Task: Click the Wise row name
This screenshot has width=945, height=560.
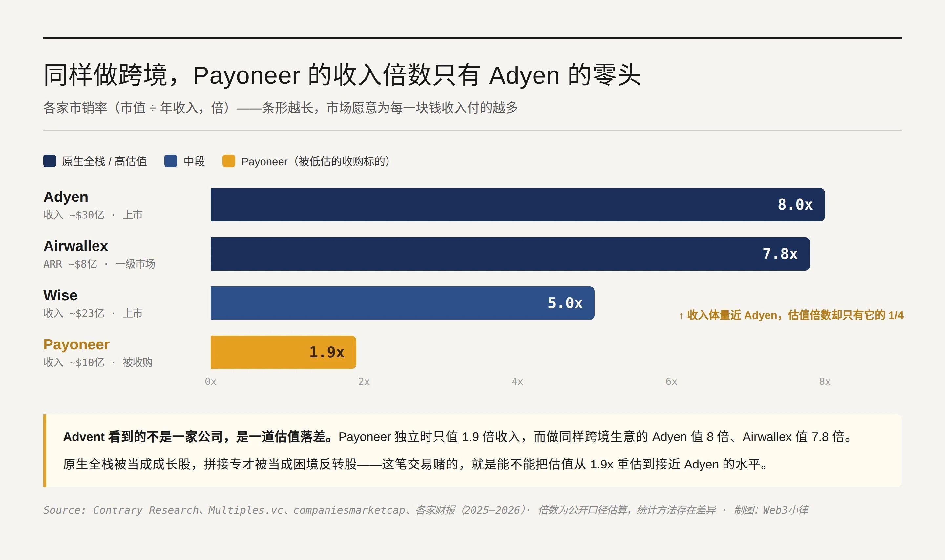Action: pyautogui.click(x=60, y=295)
